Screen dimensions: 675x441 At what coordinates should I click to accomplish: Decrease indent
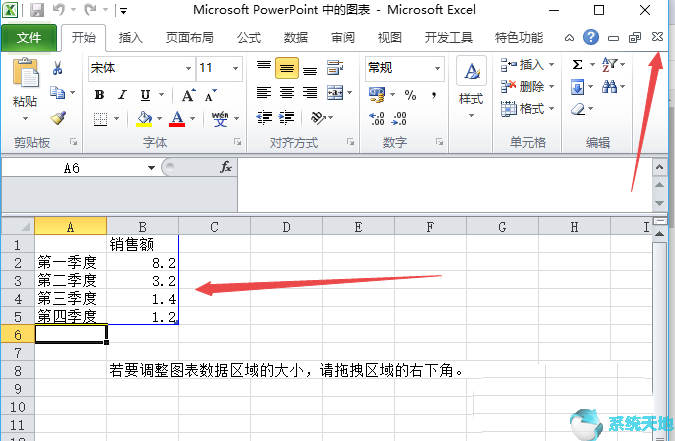264,118
